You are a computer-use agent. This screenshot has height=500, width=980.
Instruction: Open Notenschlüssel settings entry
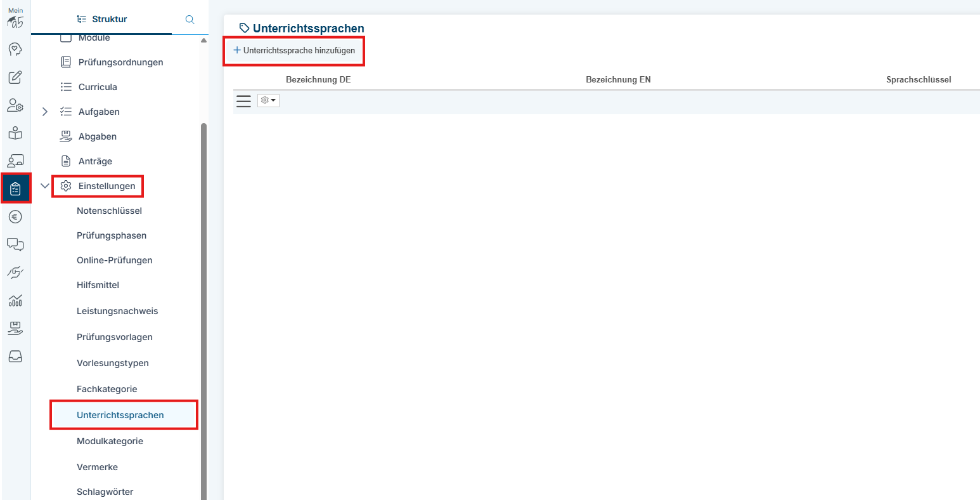tap(109, 211)
